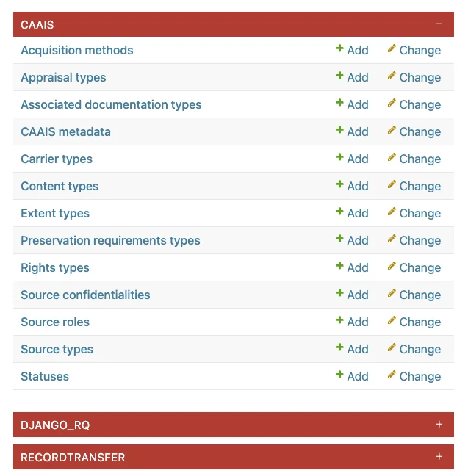Screen dimensions: 468x476
Task: Open the Source roles link
Action: (55, 322)
